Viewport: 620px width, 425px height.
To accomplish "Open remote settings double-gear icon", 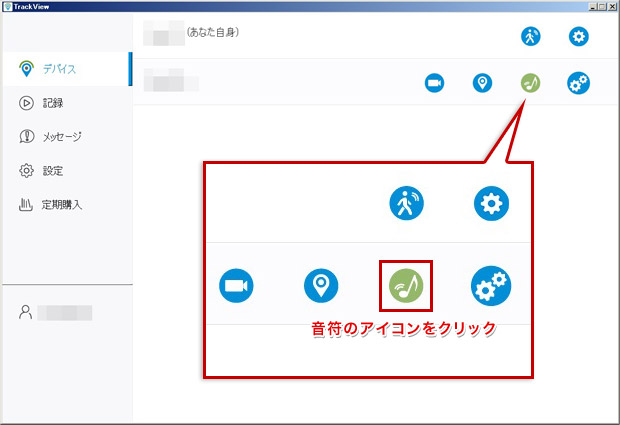I will tap(578, 83).
